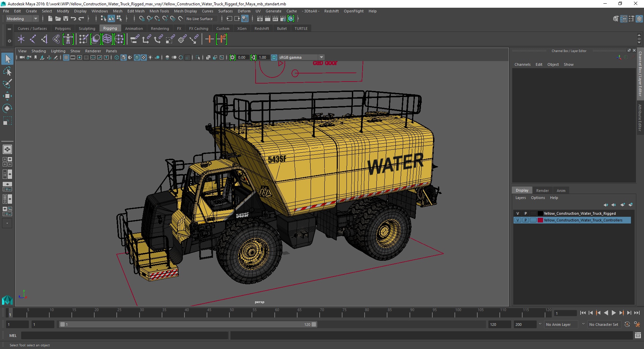The height and width of the screenshot is (349, 644).
Task: Click the time range slider bar
Action: 188,325
